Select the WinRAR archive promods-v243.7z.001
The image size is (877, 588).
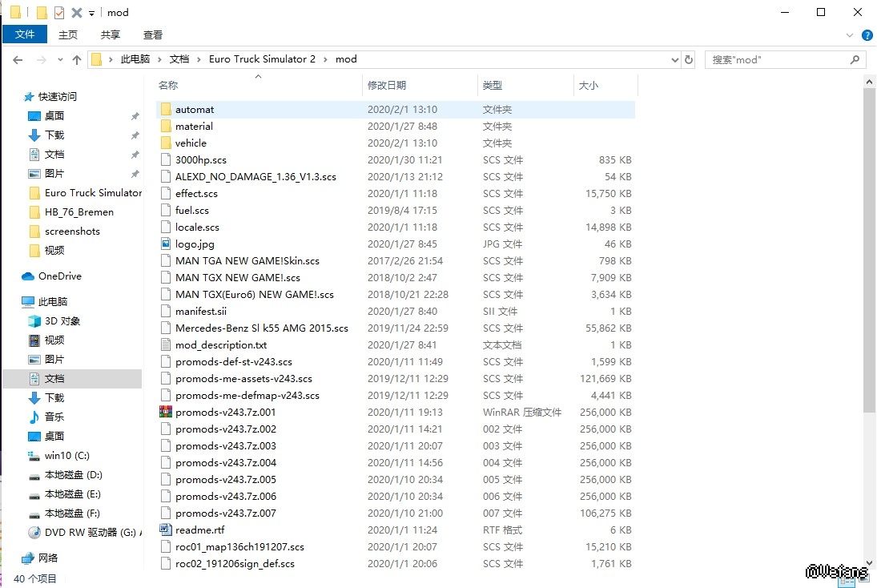(225, 413)
